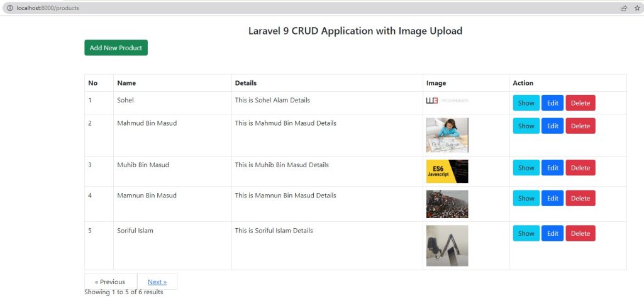Click the ES6 Javascript thumbnail
Viewport: 644px width, 298px height.
tap(447, 171)
